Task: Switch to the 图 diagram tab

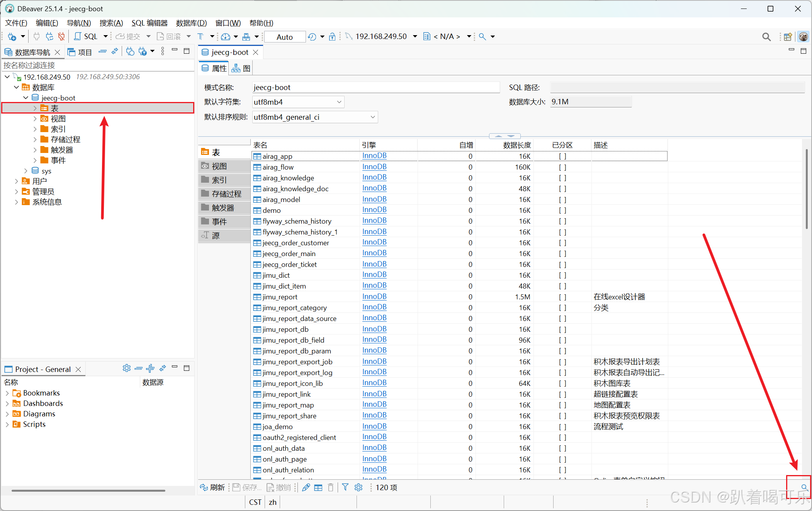Action: point(241,68)
